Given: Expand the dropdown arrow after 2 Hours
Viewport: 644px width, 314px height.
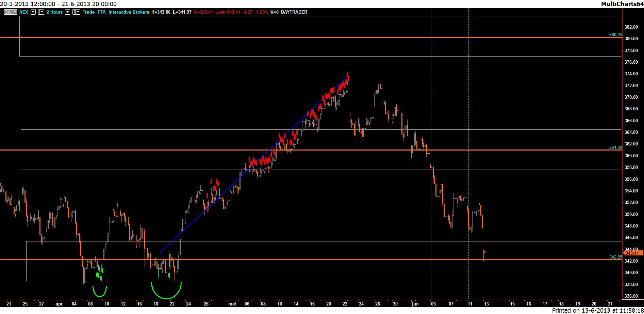Looking at the screenshot, I should pyautogui.click(x=67, y=12).
